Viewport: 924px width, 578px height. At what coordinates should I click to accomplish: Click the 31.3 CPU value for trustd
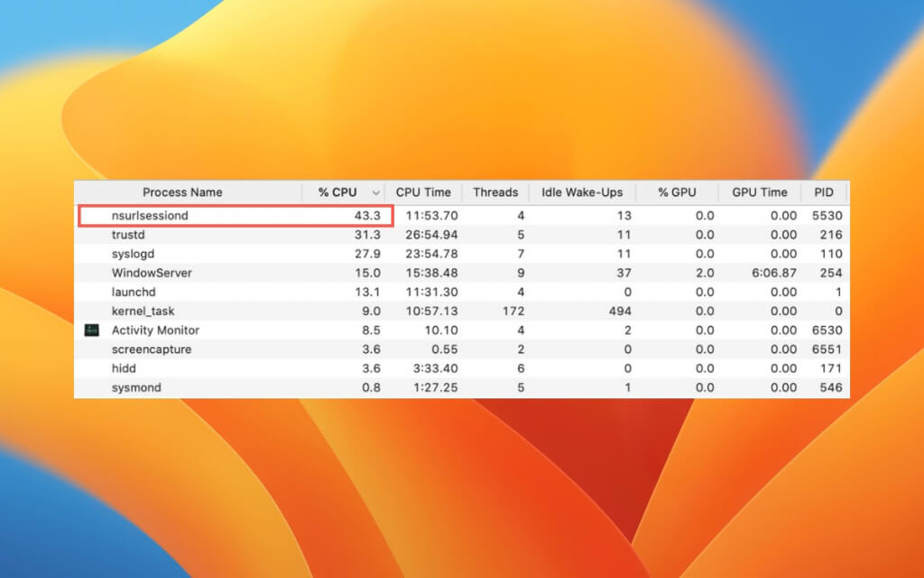[x=367, y=235]
